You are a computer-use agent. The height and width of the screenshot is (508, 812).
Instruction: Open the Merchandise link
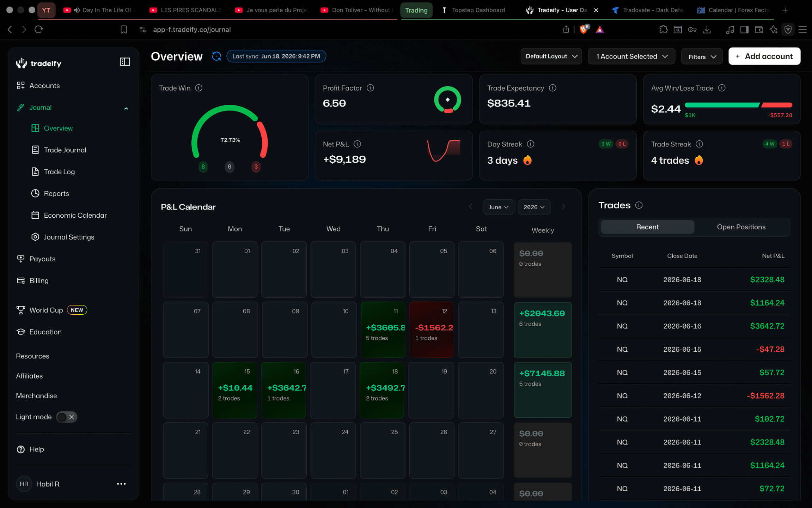[x=36, y=396]
